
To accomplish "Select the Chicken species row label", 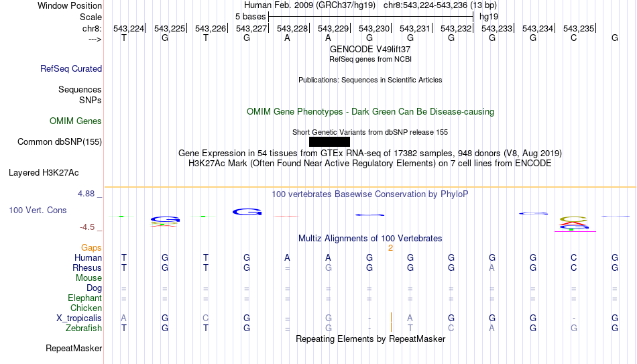I will (86, 308).
